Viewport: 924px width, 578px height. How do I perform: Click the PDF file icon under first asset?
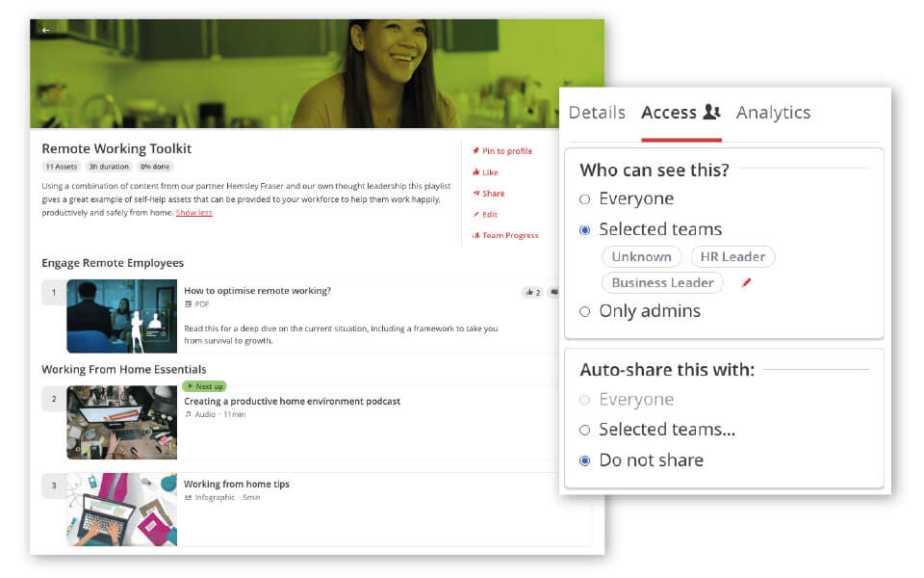(189, 304)
